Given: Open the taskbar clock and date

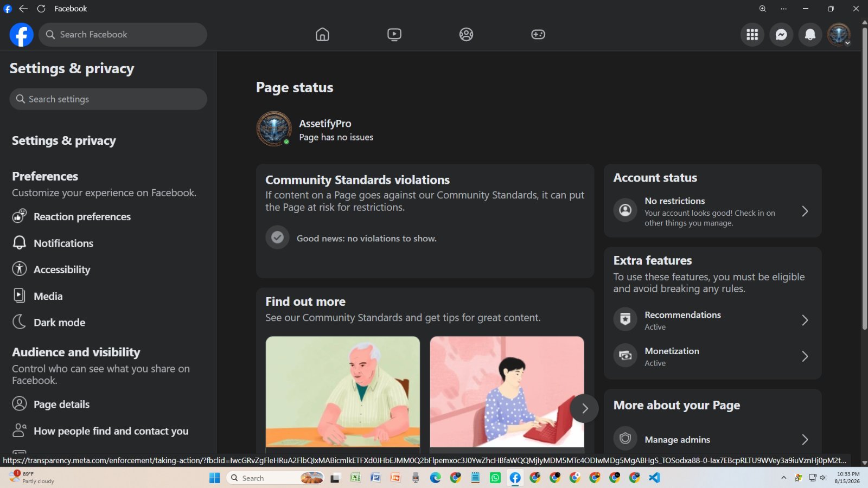Looking at the screenshot, I should click(847, 477).
